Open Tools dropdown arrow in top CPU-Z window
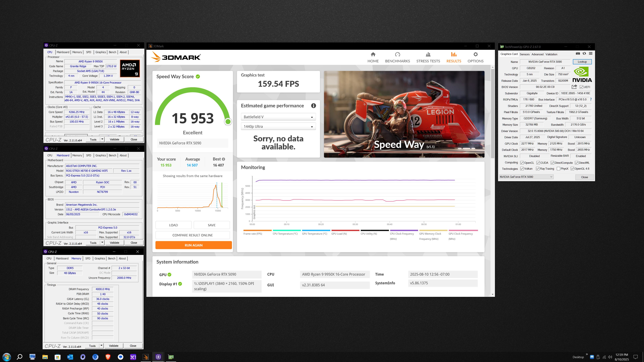The height and width of the screenshot is (362, 644). coord(102,139)
